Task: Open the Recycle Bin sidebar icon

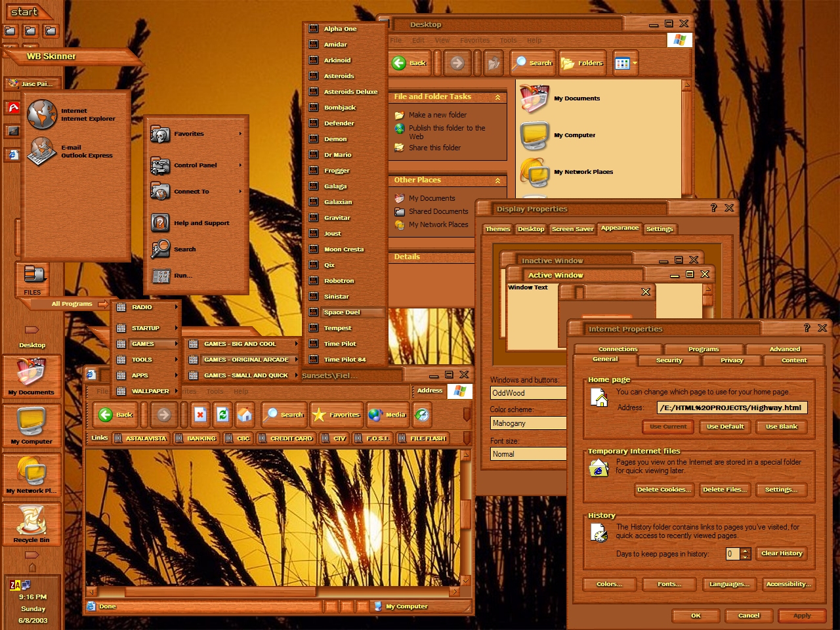Action: coord(31,524)
